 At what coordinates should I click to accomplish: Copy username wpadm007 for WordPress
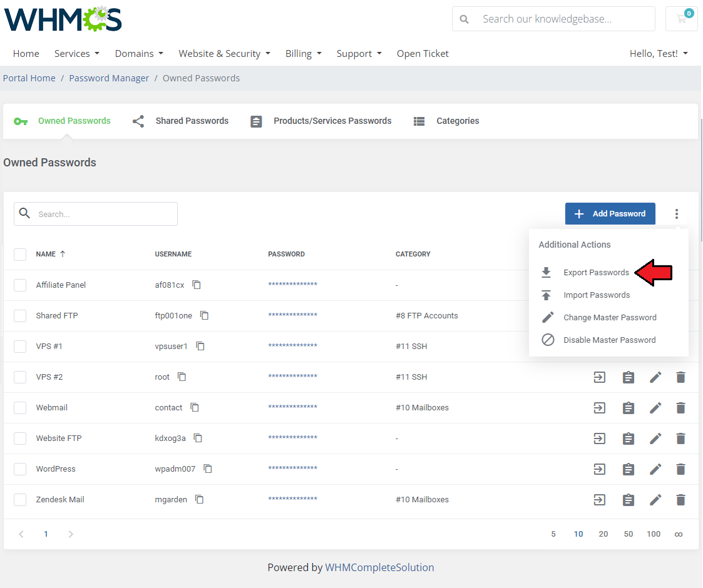tap(208, 469)
